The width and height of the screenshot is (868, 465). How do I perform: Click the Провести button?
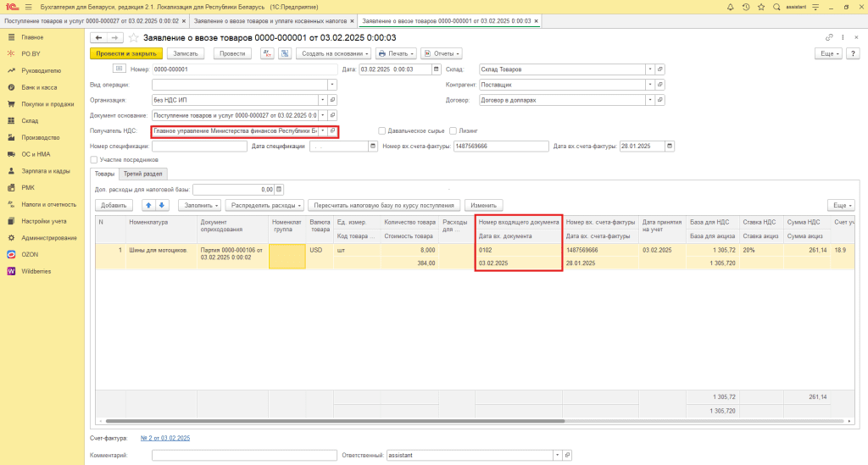[232, 53]
